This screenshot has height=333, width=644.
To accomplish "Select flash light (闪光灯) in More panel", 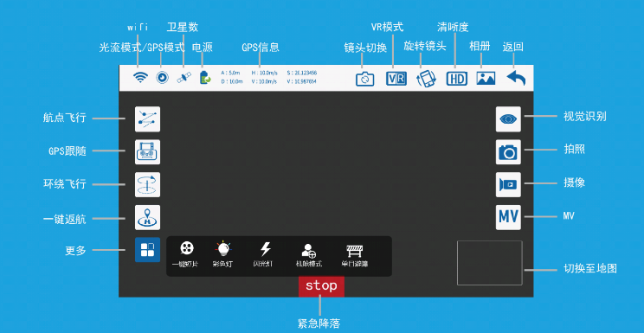I will pos(266,254).
